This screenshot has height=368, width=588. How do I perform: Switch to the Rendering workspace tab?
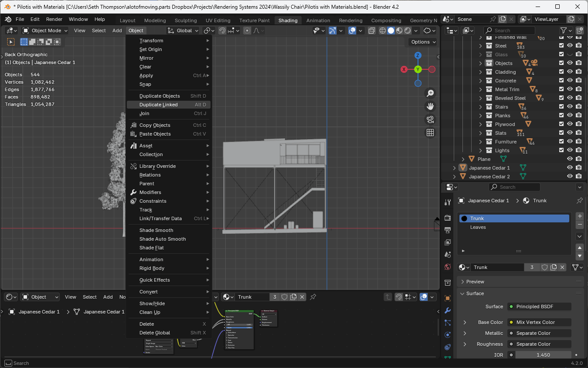point(350,20)
